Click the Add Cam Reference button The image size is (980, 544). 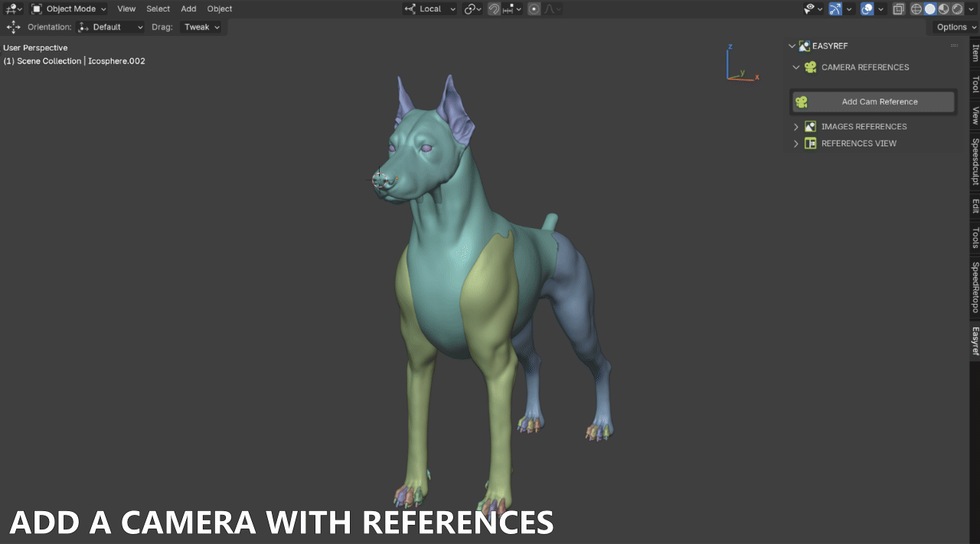coord(873,101)
